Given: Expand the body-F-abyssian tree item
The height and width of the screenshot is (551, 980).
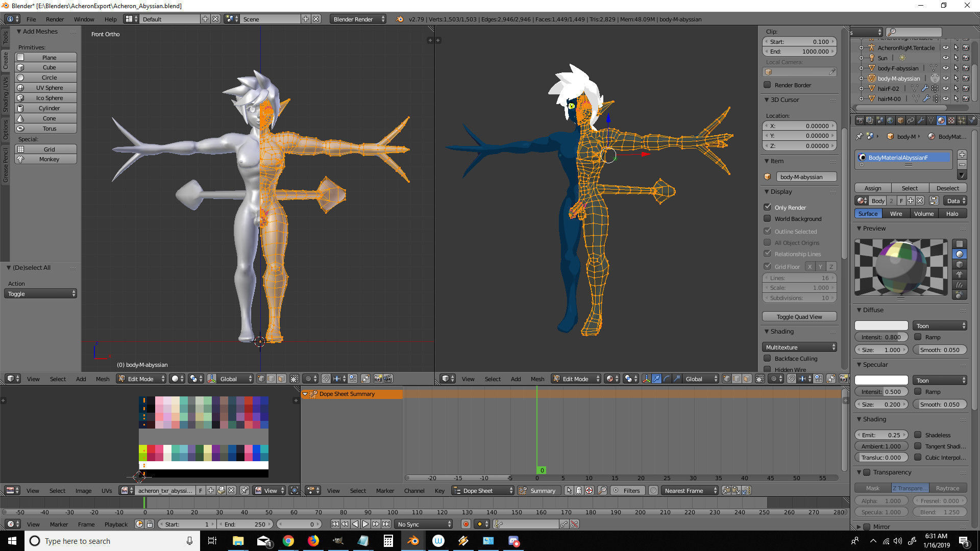Looking at the screenshot, I should pos(861,68).
